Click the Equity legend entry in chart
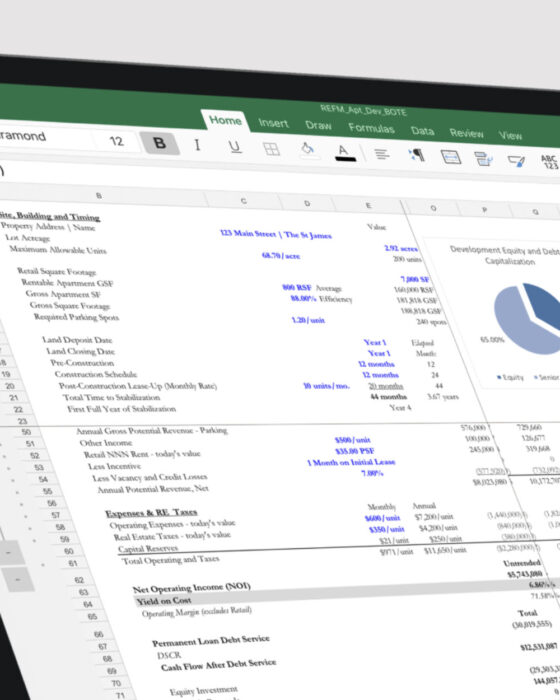 [x=510, y=377]
